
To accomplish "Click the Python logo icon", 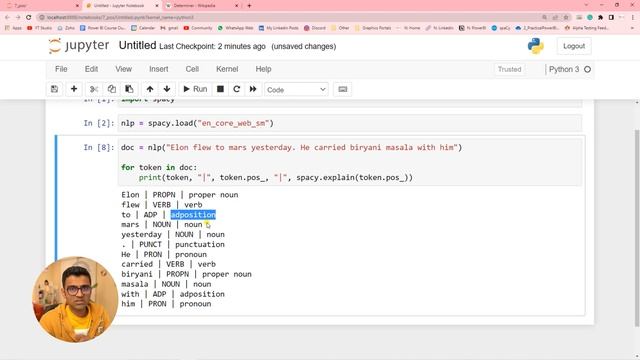I will (x=536, y=46).
